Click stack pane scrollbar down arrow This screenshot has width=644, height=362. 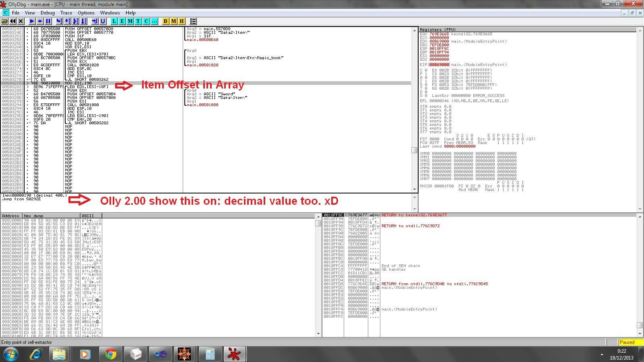[x=640, y=333]
